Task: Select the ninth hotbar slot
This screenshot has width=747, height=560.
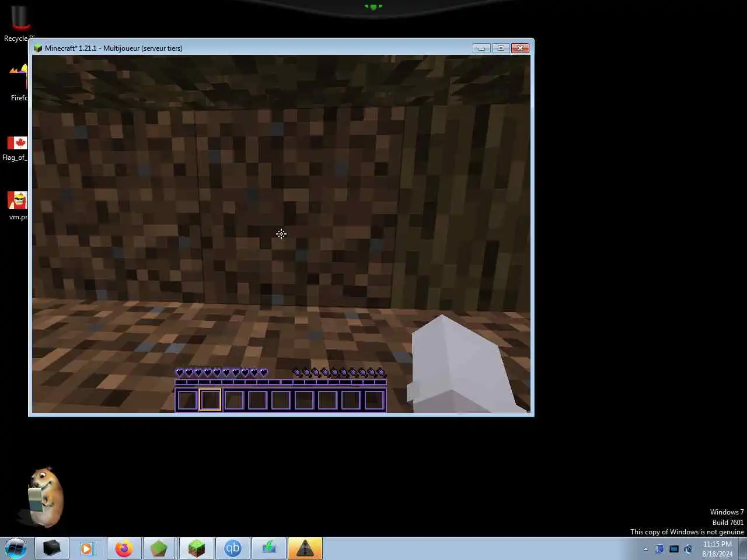Action: pos(374,400)
